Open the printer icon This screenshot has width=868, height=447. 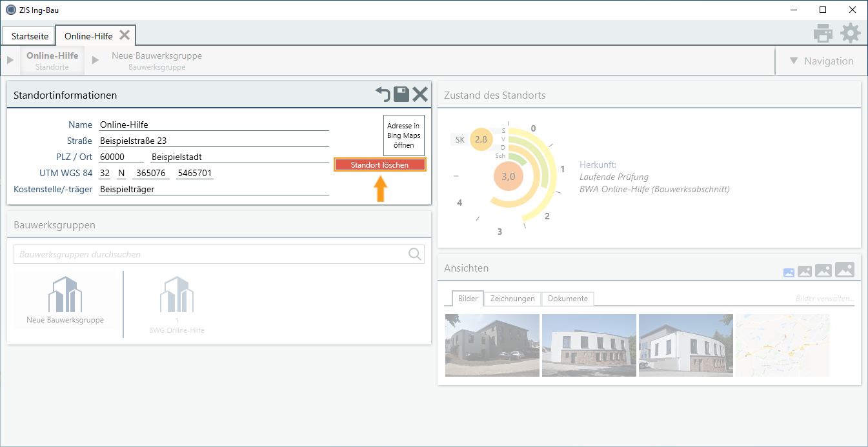point(823,34)
